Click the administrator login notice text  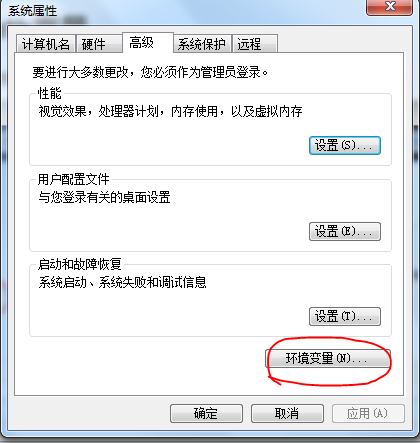pos(150,72)
